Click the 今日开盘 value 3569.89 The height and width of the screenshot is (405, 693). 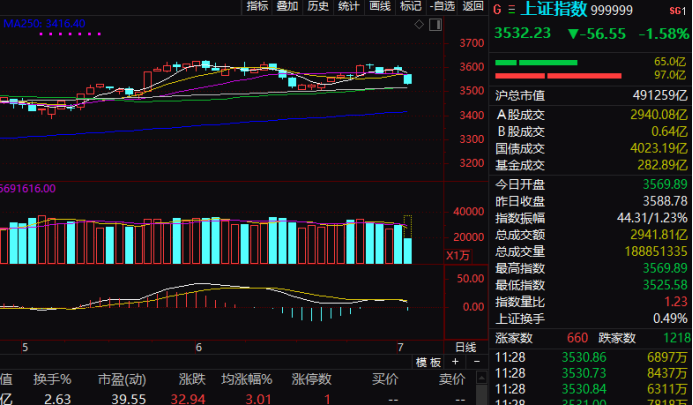pyautogui.click(x=665, y=184)
